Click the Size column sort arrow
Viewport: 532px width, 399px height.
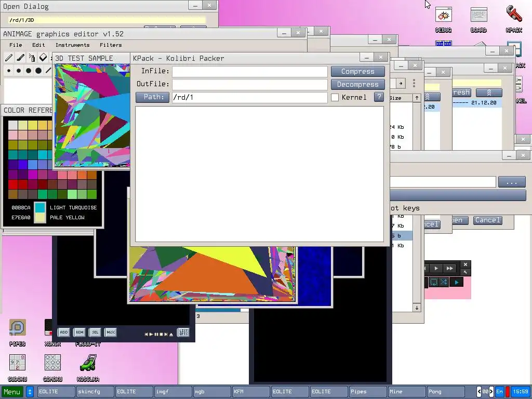[x=417, y=98]
